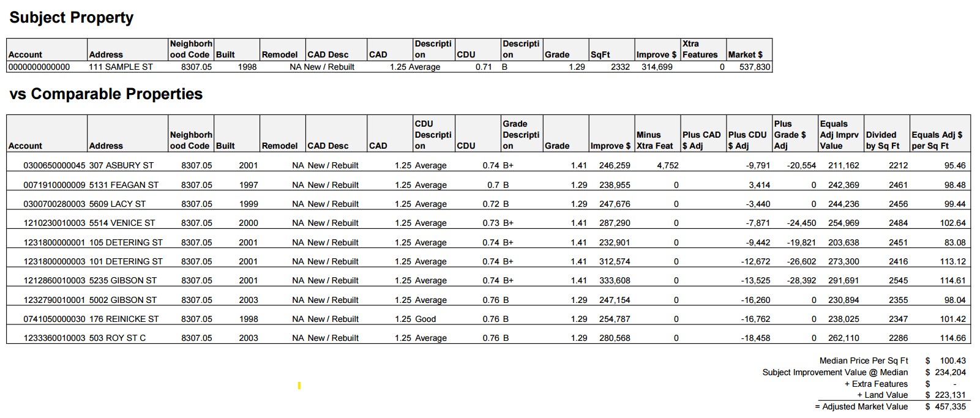Select the median price value 100.43
This screenshot has height=418, width=980.
pos(953,360)
